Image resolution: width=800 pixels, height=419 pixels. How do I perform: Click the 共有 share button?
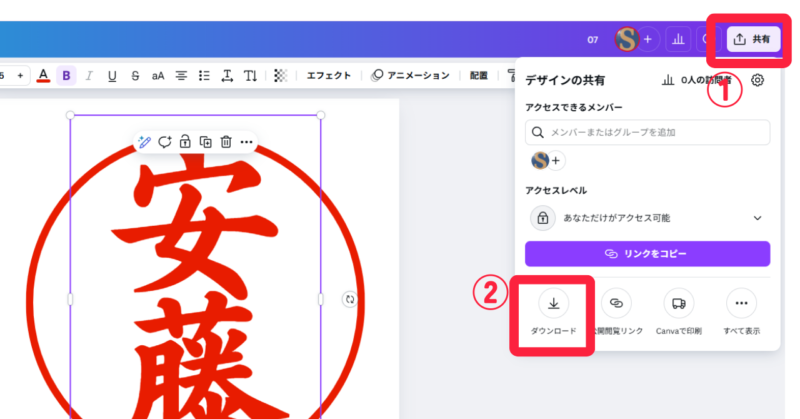(753, 39)
